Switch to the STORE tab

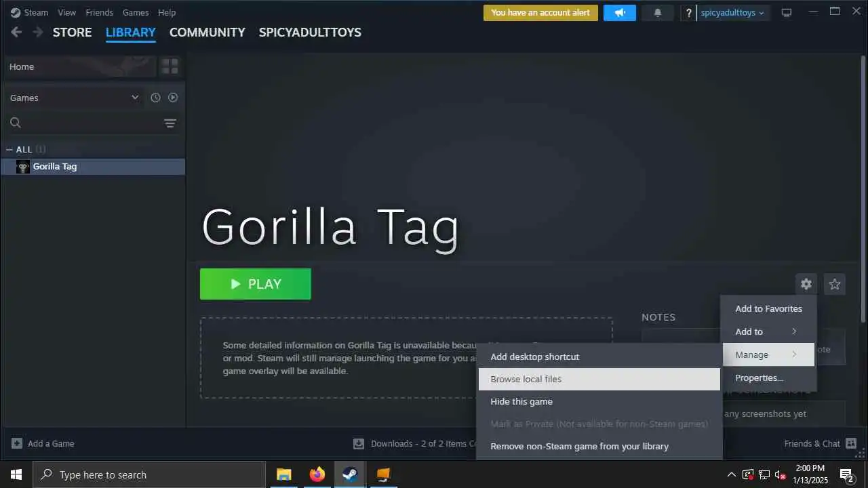pyautogui.click(x=73, y=32)
